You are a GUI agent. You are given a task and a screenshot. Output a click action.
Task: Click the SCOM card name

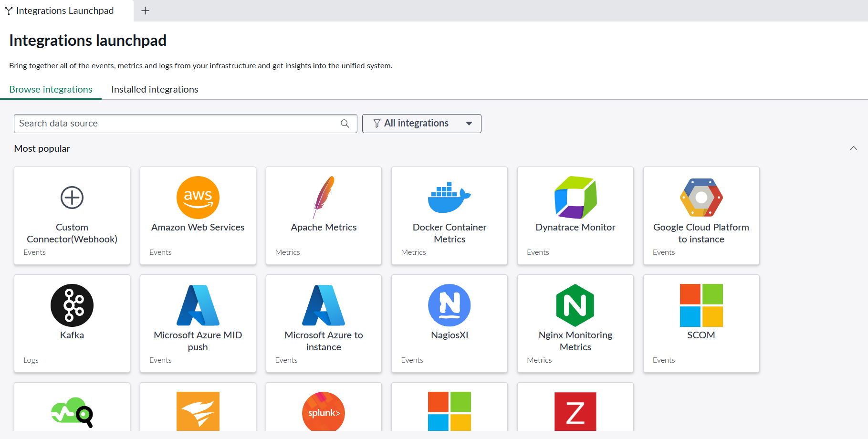(701, 335)
